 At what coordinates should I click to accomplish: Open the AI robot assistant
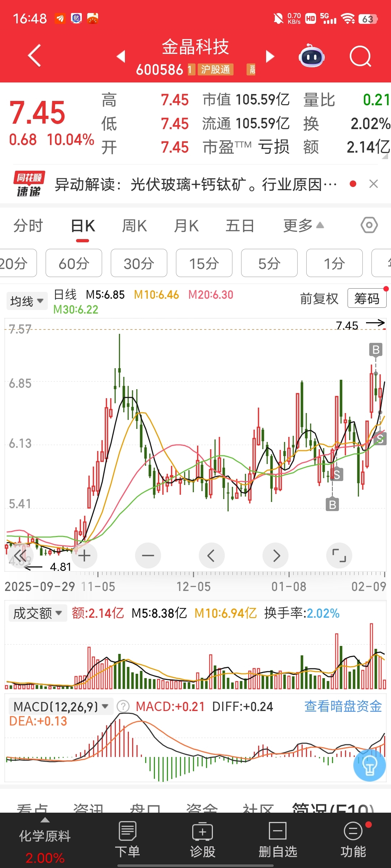click(311, 56)
